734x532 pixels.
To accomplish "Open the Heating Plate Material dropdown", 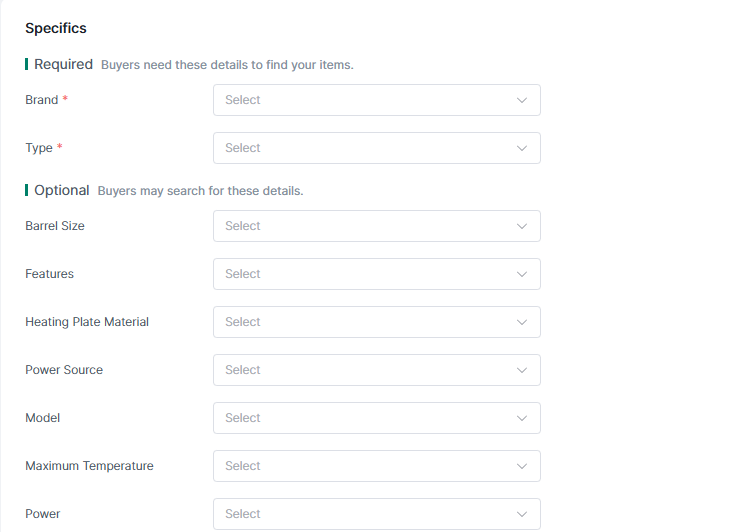I will pyautogui.click(x=376, y=322).
